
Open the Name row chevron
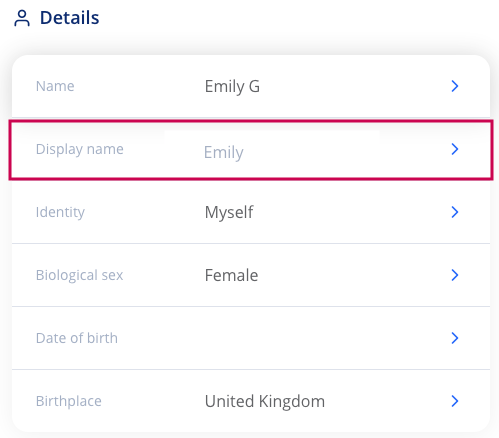[x=455, y=86]
